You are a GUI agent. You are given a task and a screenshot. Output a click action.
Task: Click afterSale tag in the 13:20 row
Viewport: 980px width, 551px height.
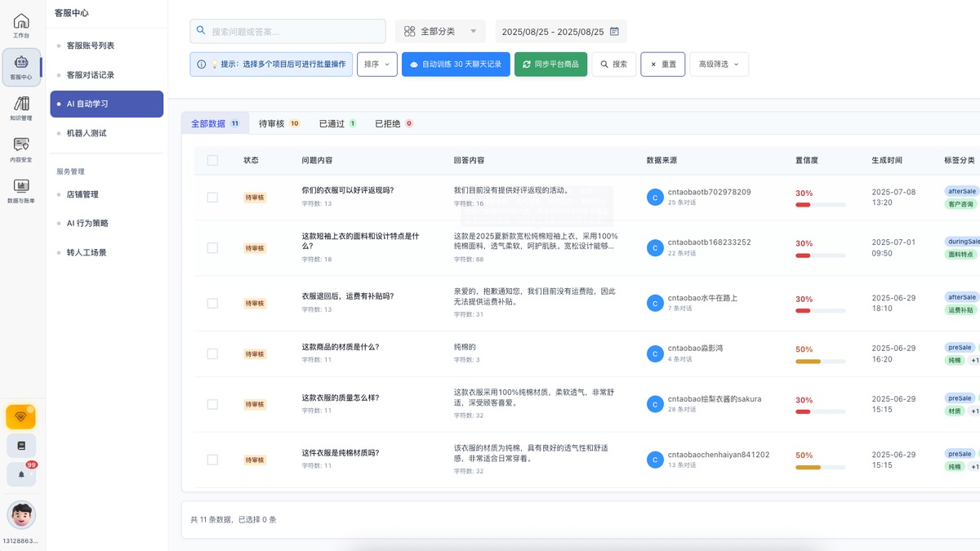coord(962,191)
